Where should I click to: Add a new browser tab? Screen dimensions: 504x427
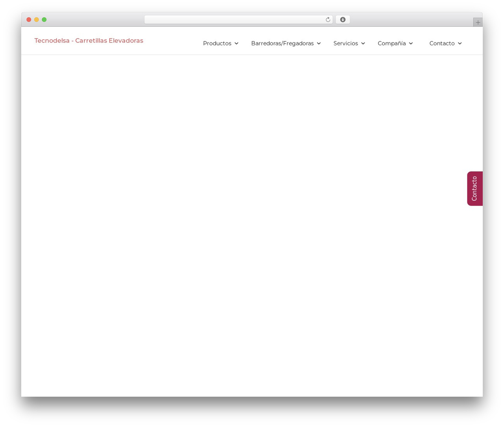point(478,22)
